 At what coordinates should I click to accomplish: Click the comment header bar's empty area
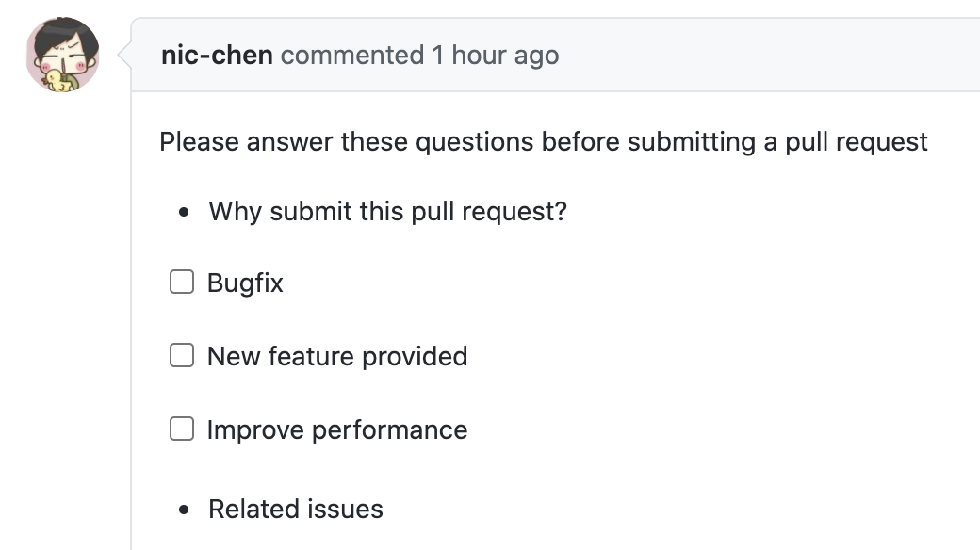click(769, 55)
